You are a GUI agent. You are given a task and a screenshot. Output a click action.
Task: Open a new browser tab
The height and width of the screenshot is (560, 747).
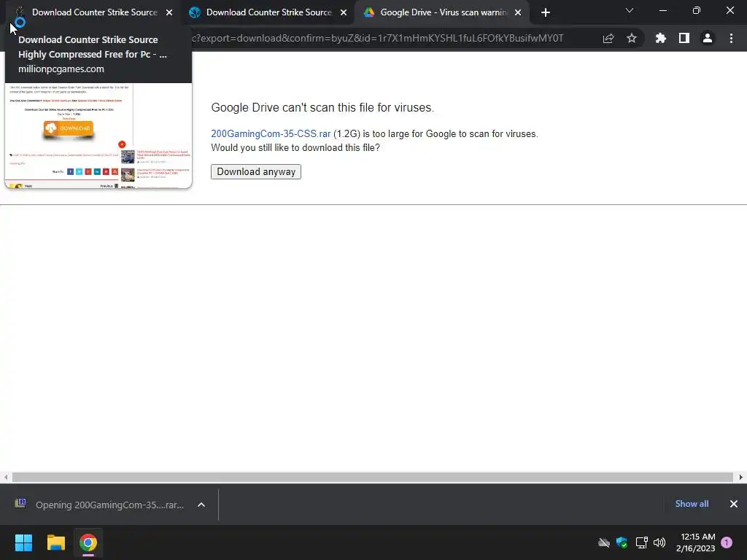click(546, 12)
